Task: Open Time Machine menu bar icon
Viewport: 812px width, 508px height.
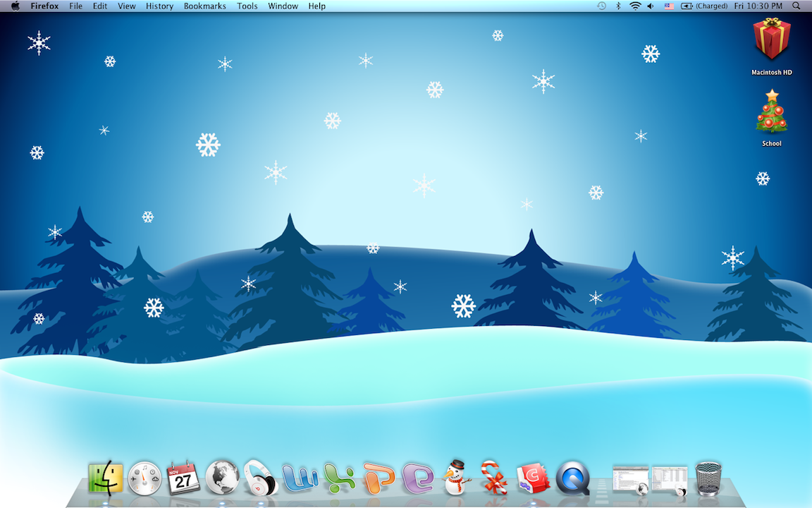Action: click(601, 6)
